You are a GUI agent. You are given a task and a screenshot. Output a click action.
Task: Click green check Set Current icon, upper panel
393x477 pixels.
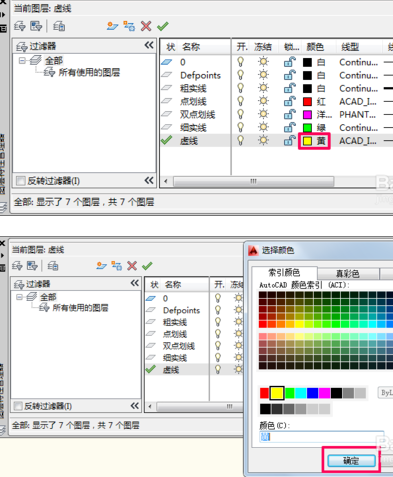(x=163, y=26)
